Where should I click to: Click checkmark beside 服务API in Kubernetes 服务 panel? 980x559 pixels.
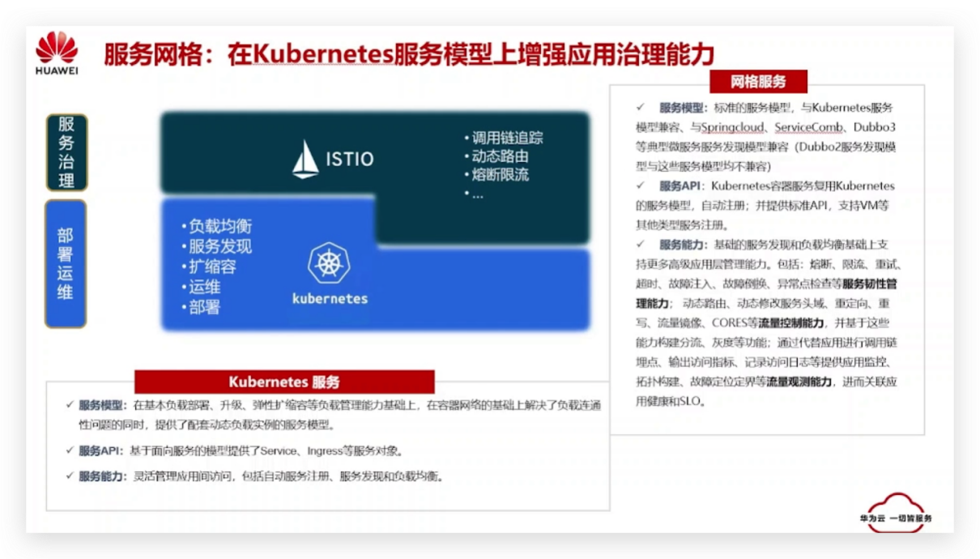70,450
